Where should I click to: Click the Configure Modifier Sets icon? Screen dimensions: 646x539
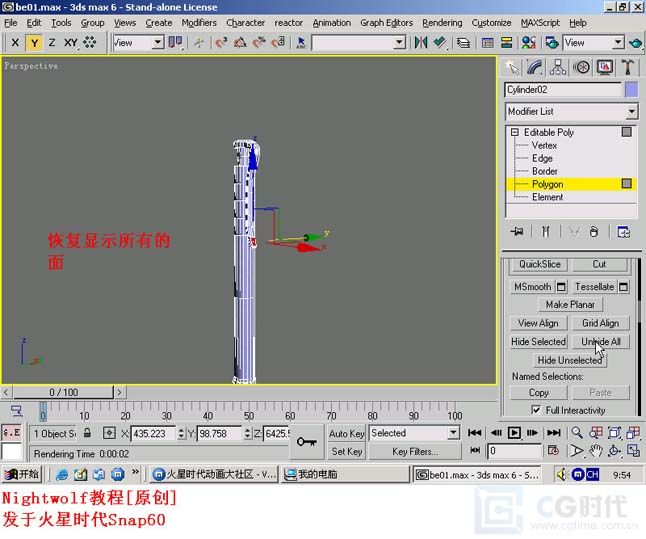(623, 231)
